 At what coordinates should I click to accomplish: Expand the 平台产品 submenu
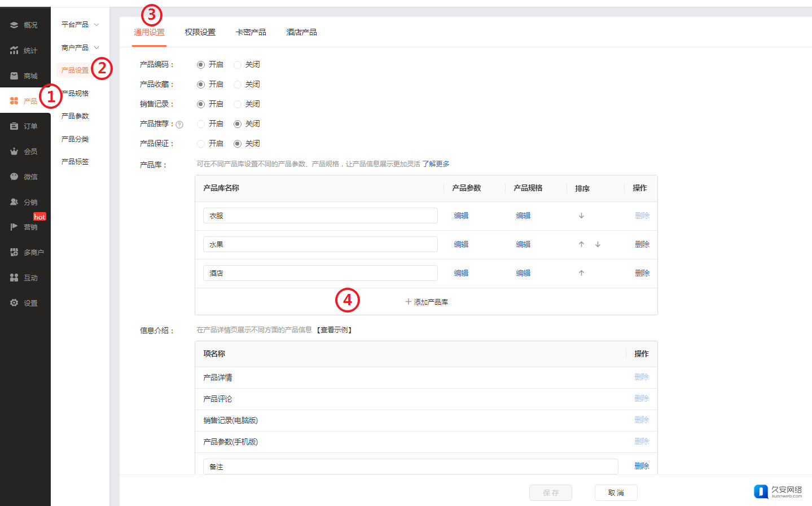tap(80, 25)
